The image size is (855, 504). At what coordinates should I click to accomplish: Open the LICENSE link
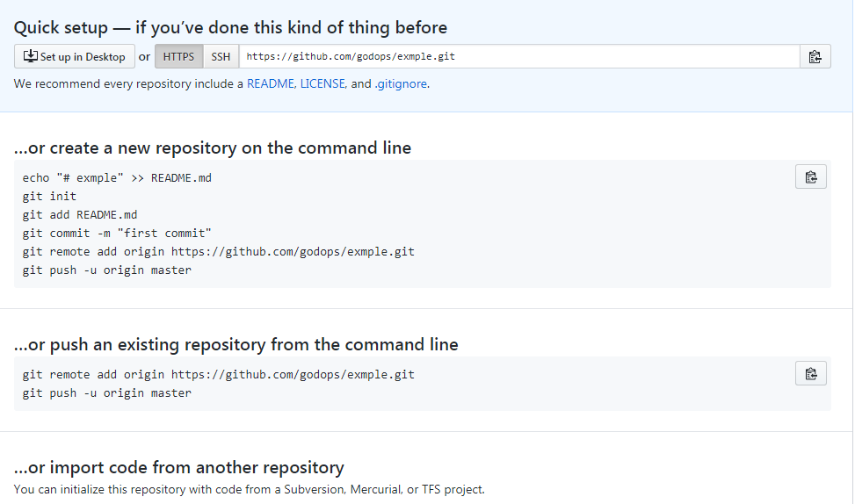pyautogui.click(x=322, y=84)
